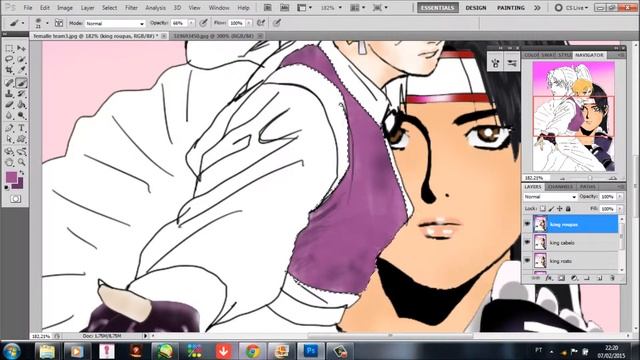
Task: Reset default foreground and background colors
Action: click(7, 188)
